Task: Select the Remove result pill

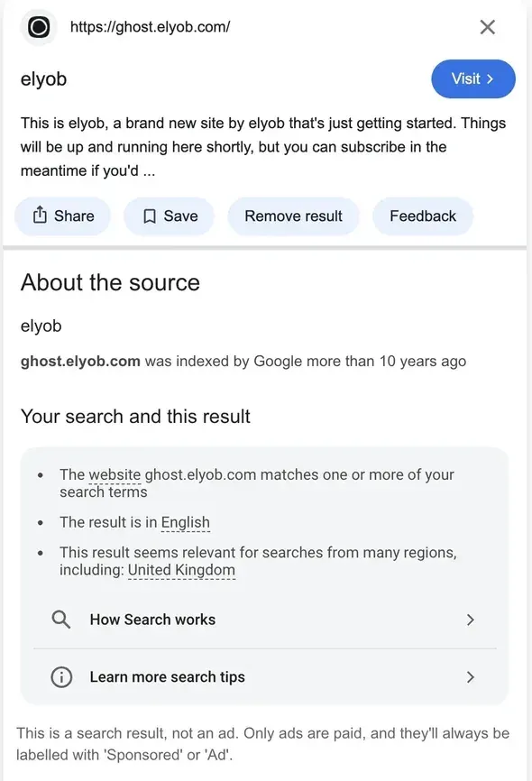Action: click(293, 216)
